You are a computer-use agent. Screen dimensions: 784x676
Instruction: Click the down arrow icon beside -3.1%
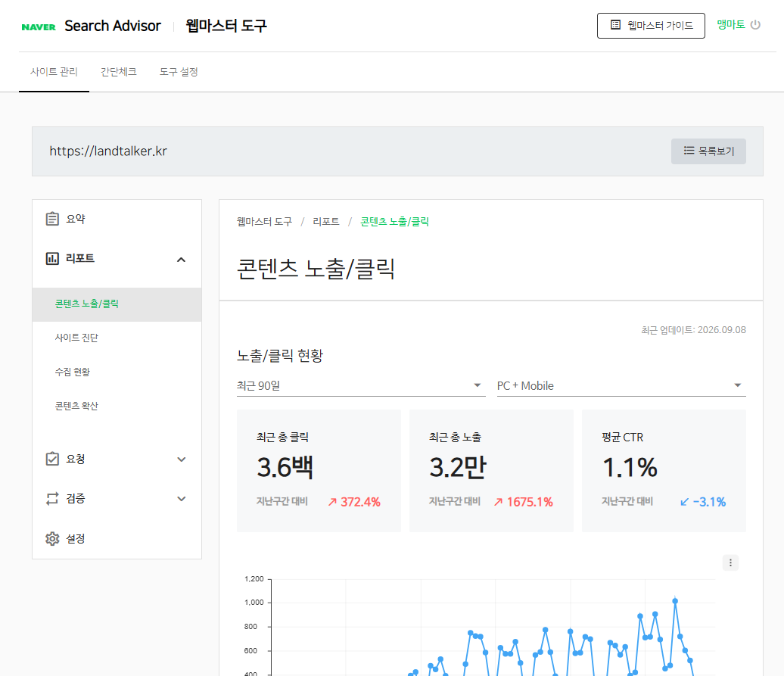click(685, 502)
